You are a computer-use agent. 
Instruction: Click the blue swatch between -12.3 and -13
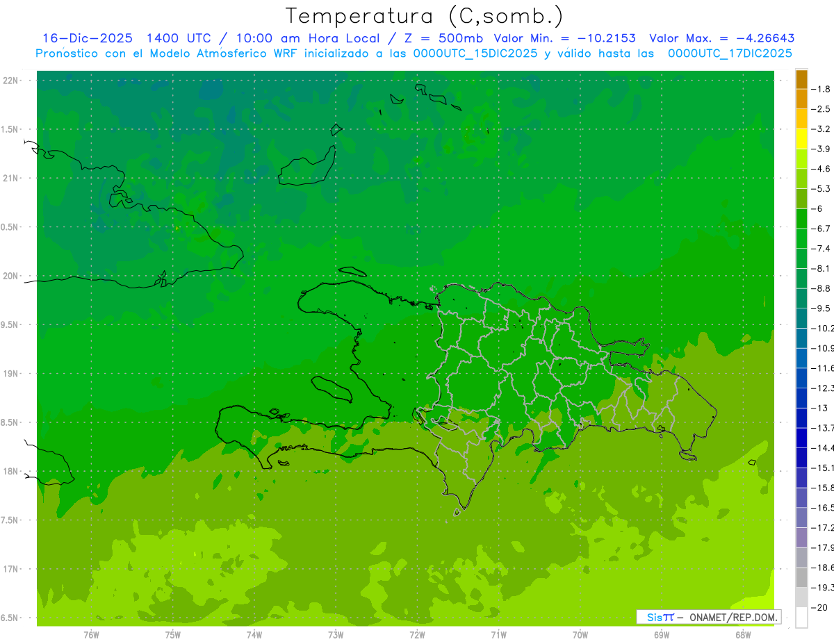[x=801, y=398]
